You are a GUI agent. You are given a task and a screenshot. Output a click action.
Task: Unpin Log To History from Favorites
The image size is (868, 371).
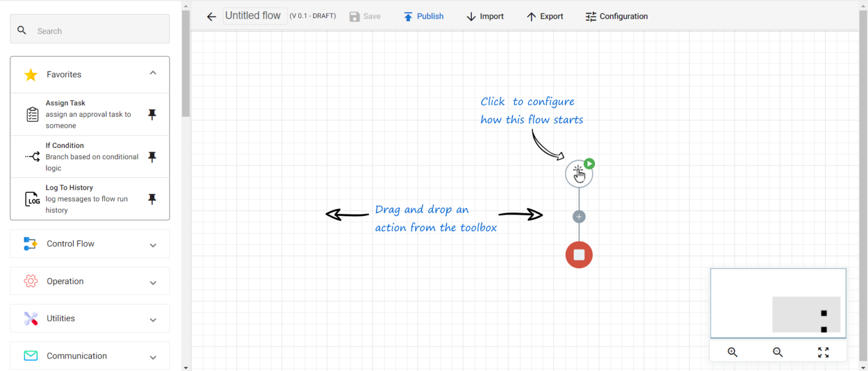[152, 198]
